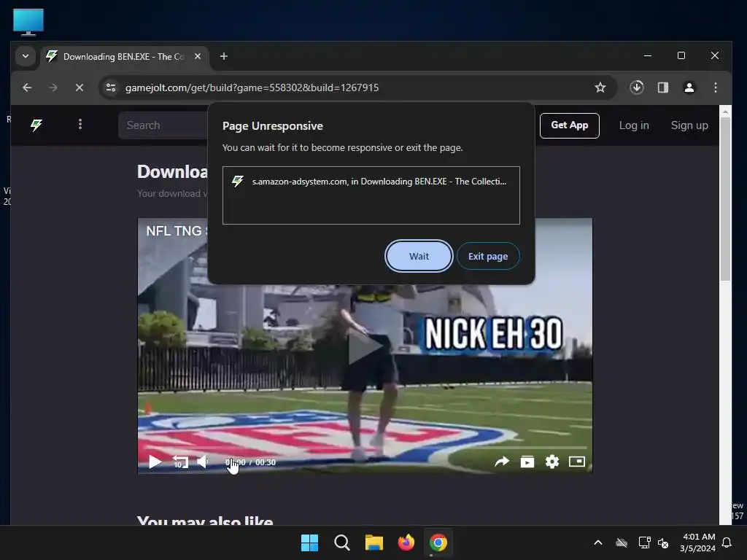Minimize the Chrome window
The image size is (747, 560).
648,55
